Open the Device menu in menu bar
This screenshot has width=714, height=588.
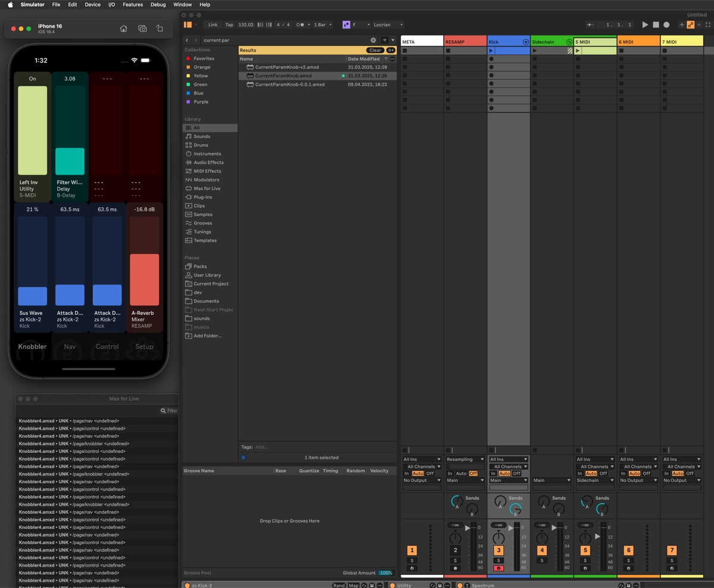point(92,4)
